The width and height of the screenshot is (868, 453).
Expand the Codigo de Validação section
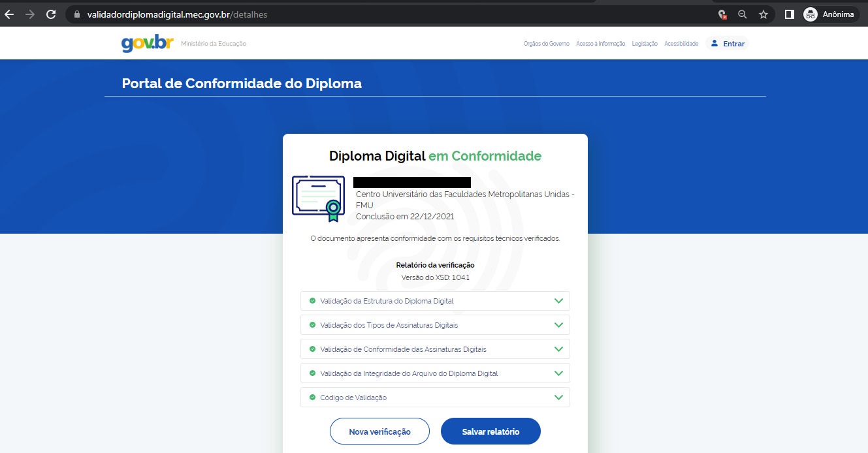coord(435,398)
